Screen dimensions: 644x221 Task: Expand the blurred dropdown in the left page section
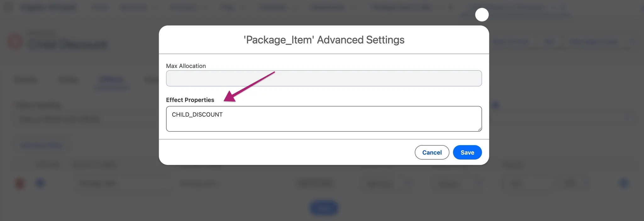pos(85,119)
